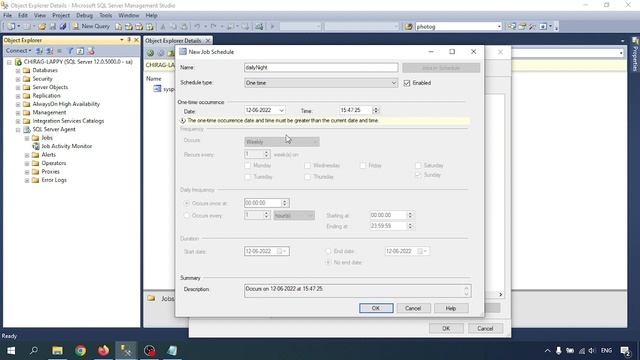The height and width of the screenshot is (360, 640).
Task: Expand the Jobs folder node
Action: point(27,138)
